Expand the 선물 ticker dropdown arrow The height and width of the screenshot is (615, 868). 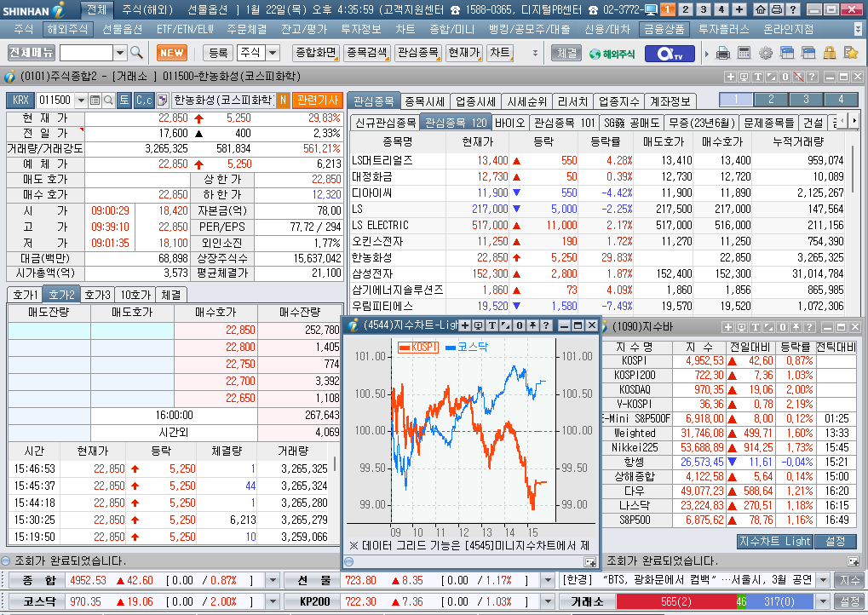[548, 580]
